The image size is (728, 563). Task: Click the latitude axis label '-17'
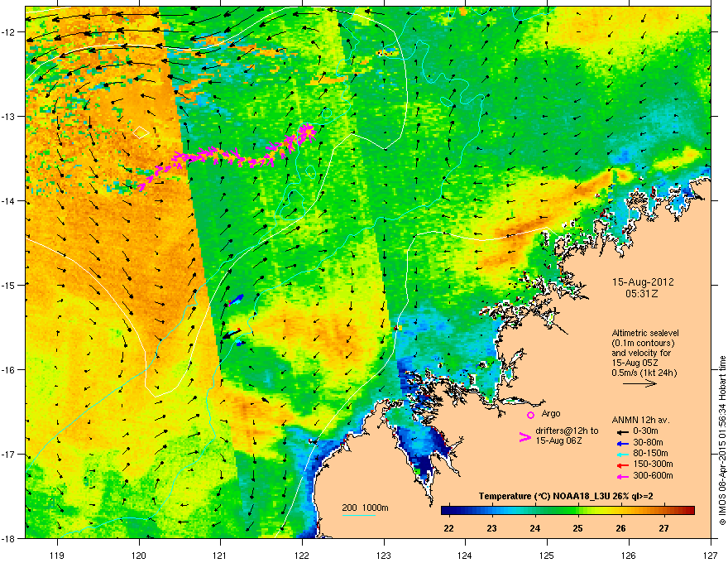(9, 454)
